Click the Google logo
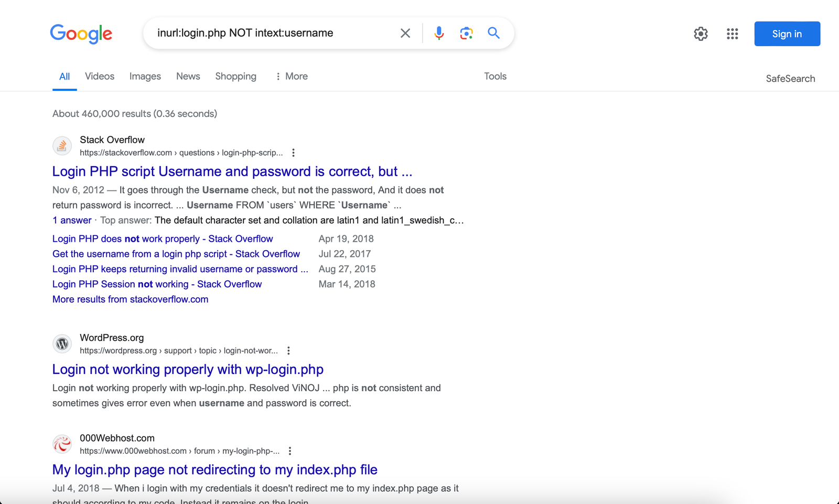This screenshot has width=839, height=504. click(x=81, y=34)
